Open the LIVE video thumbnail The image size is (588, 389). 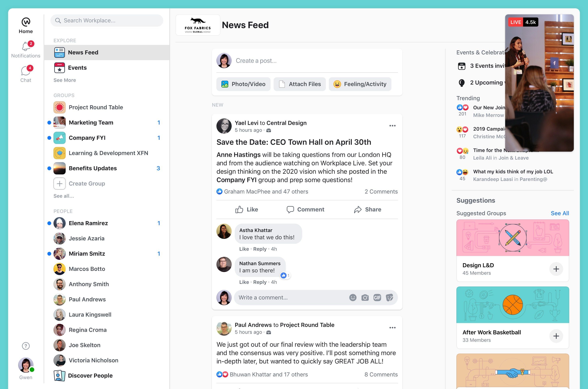tap(539, 83)
